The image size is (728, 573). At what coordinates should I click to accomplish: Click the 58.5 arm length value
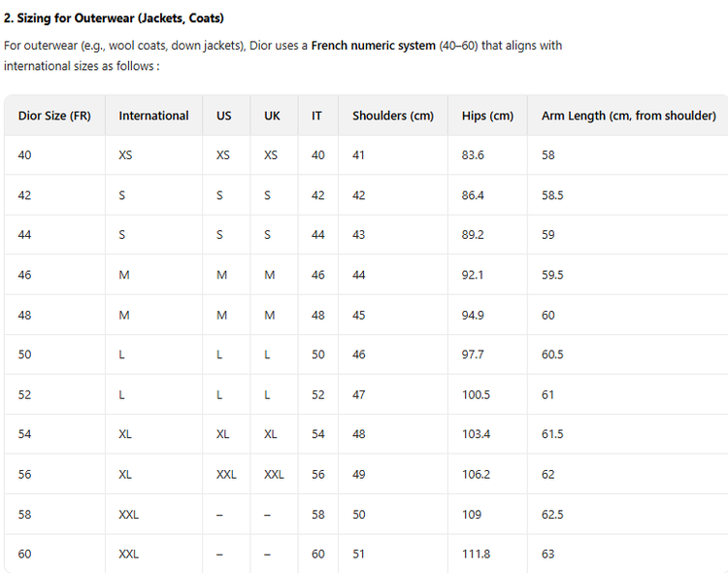552,195
